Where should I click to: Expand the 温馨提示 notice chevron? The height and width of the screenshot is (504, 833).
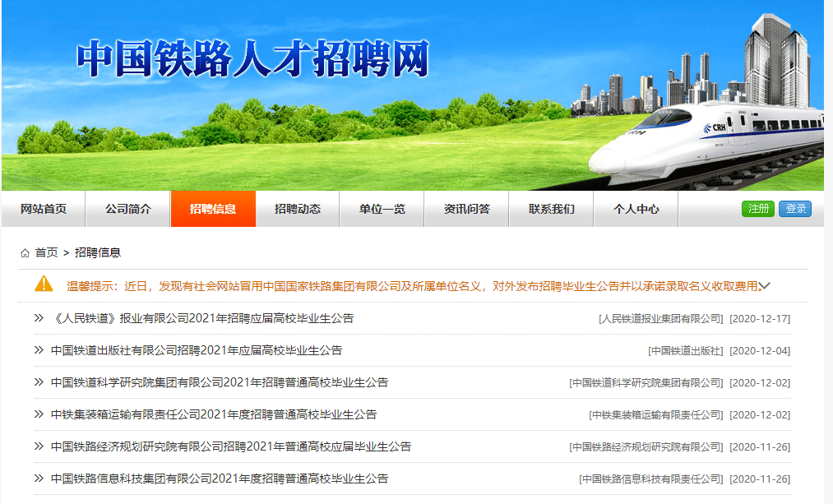tap(765, 286)
